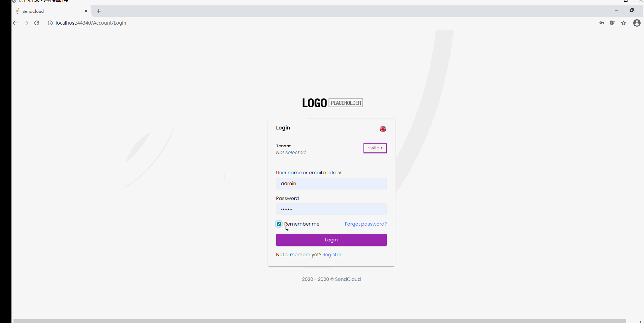Follow the Register link
The height and width of the screenshot is (323, 644).
tap(332, 255)
